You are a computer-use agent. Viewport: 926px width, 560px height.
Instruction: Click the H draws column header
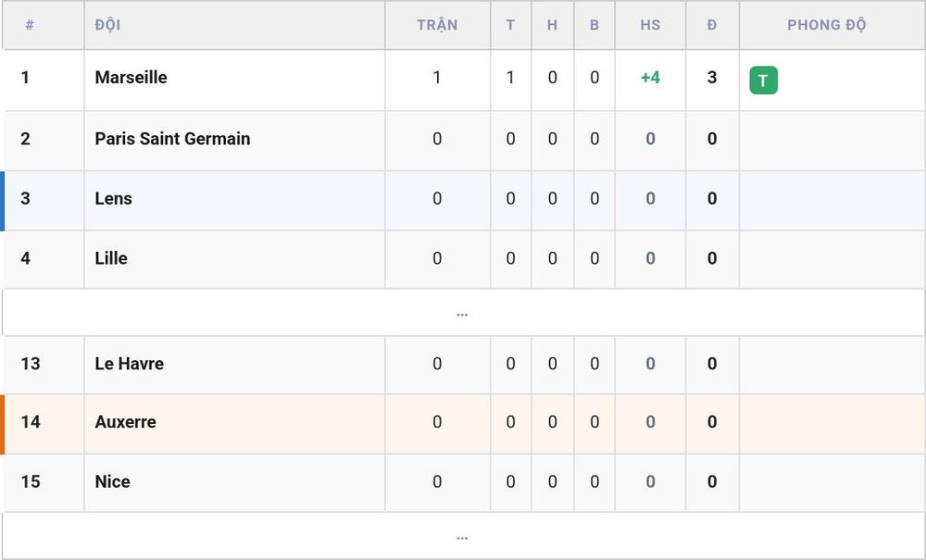pos(552,25)
